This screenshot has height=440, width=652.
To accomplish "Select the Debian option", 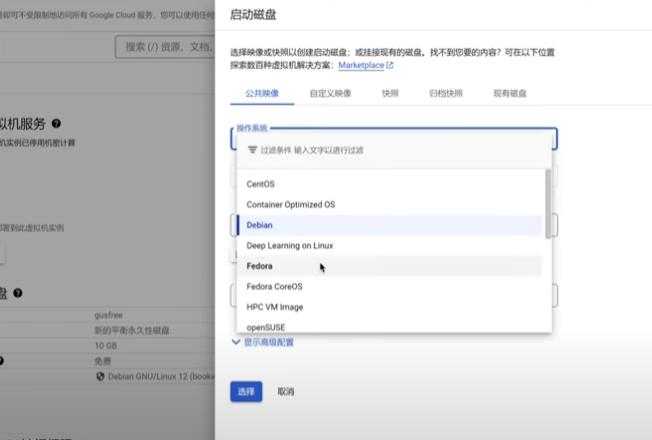I will (x=389, y=225).
